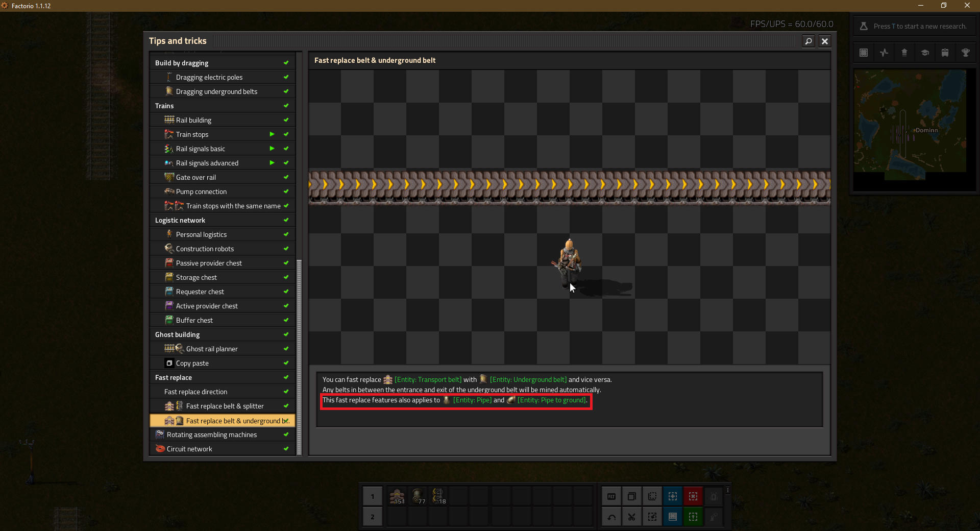Select the green upgrade planner
This screenshot has width=980, height=531.
click(693, 517)
